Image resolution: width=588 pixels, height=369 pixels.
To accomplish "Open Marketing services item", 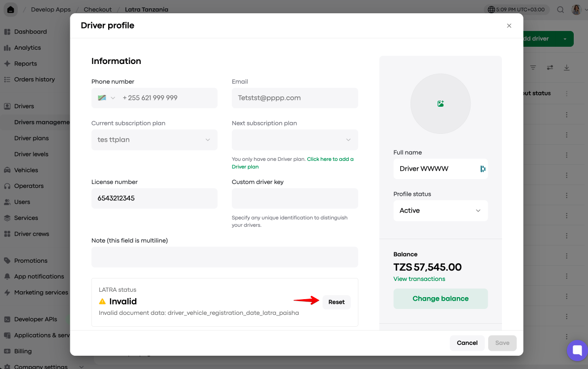I will click(41, 292).
